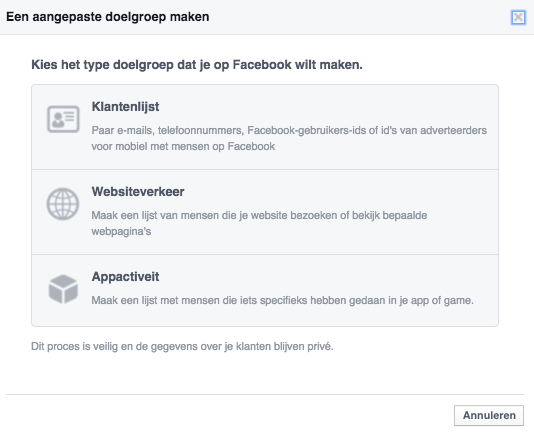534x433 pixels.
Task: Click the dialog title 'Een aangepaste doelgroep maken'
Action: [x=108, y=17]
